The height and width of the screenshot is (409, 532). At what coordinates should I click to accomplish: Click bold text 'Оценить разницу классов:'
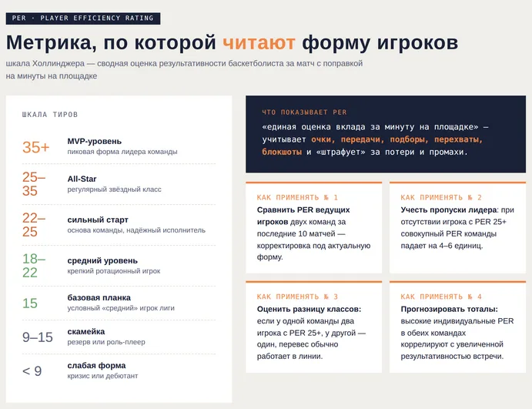pos(309,309)
